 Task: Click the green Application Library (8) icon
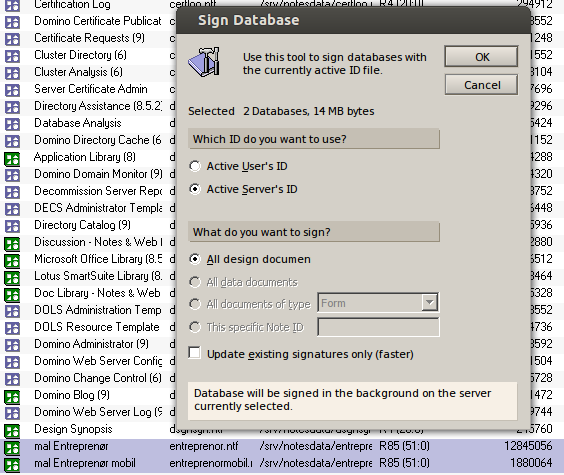(12, 158)
